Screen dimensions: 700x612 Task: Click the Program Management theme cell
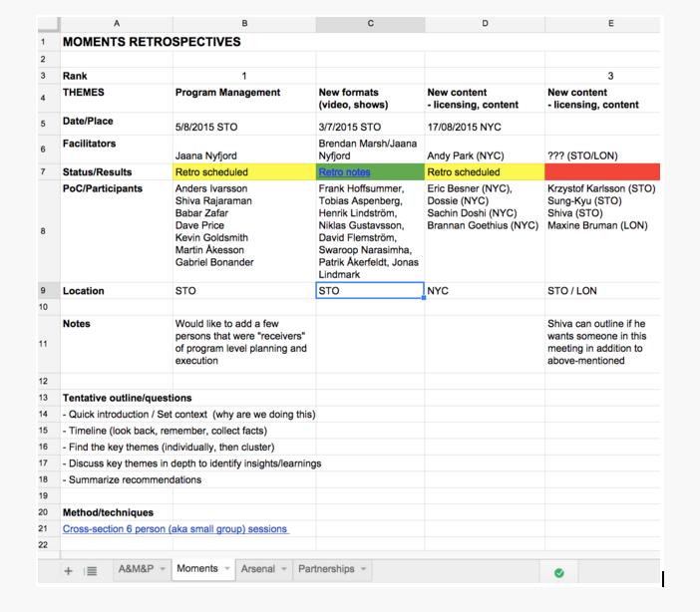click(244, 99)
